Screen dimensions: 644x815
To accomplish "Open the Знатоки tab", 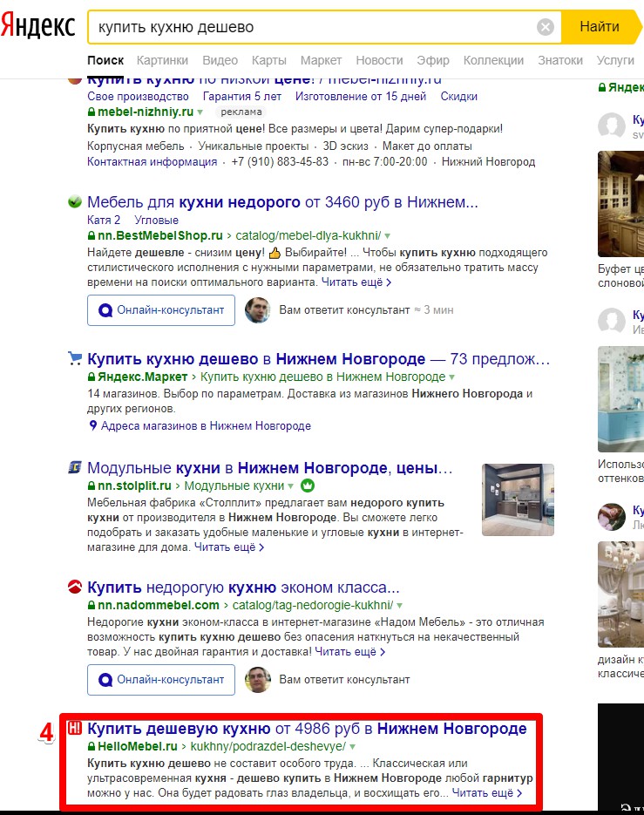I will click(x=560, y=60).
